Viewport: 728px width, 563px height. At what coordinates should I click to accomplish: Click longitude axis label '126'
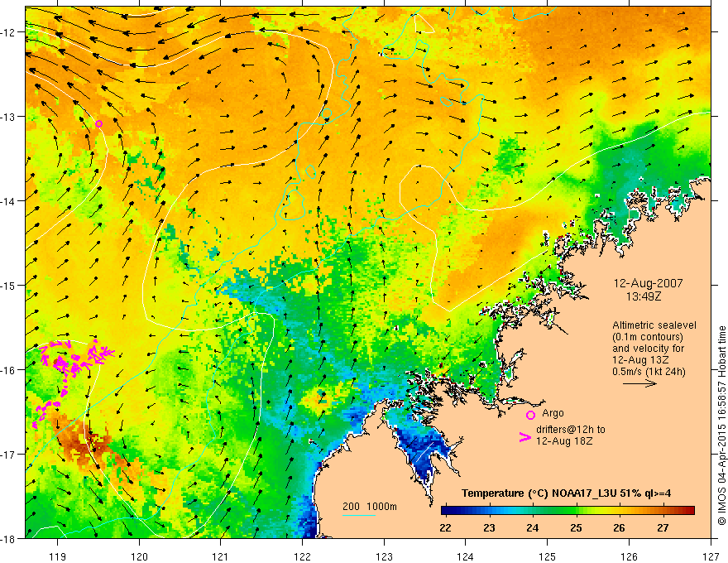click(x=629, y=556)
